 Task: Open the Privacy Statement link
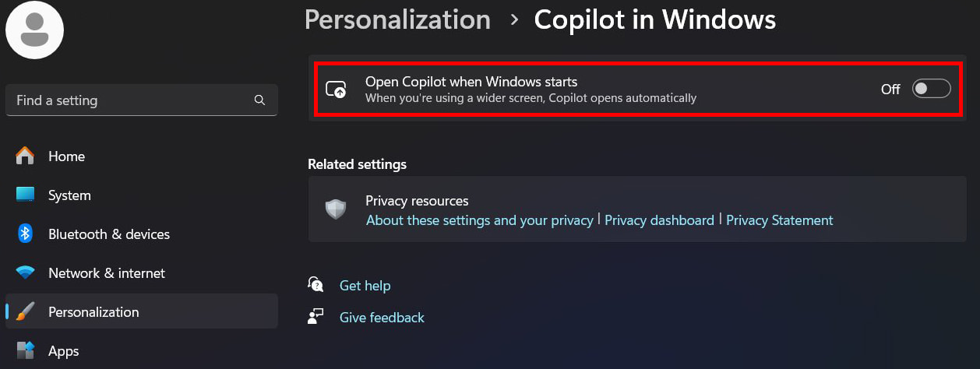780,220
